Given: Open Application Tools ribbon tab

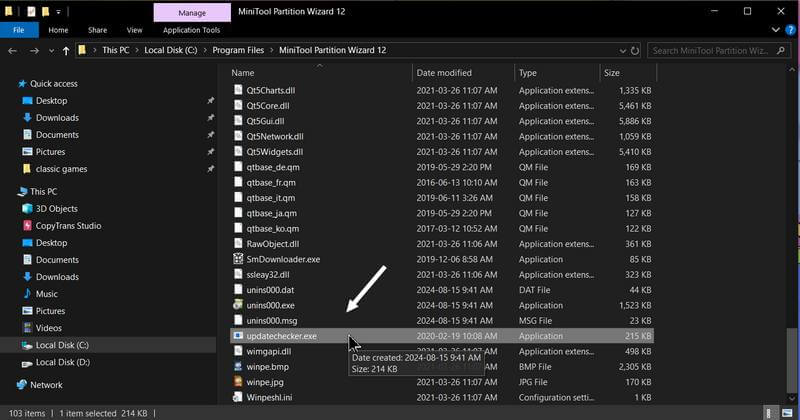Looking at the screenshot, I should tap(191, 30).
